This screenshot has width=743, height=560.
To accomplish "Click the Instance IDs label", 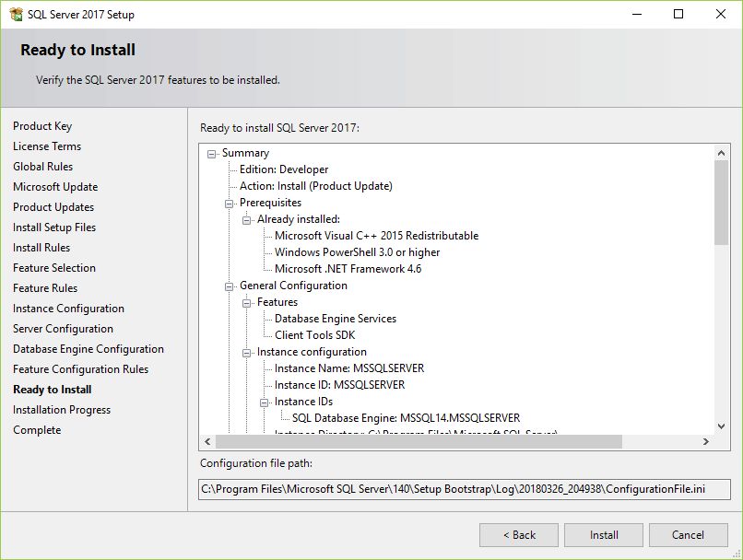I will click(x=303, y=402).
